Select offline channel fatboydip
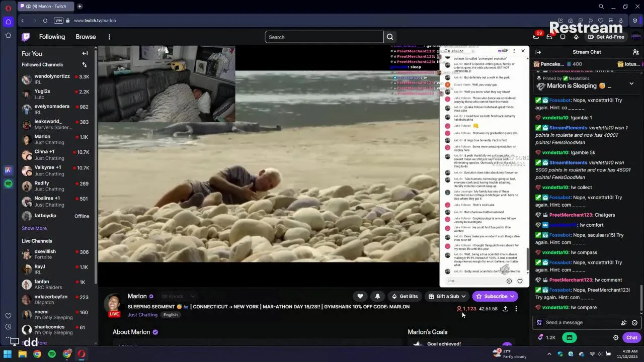Screen dimensions: 644x362 tap(56, 216)
